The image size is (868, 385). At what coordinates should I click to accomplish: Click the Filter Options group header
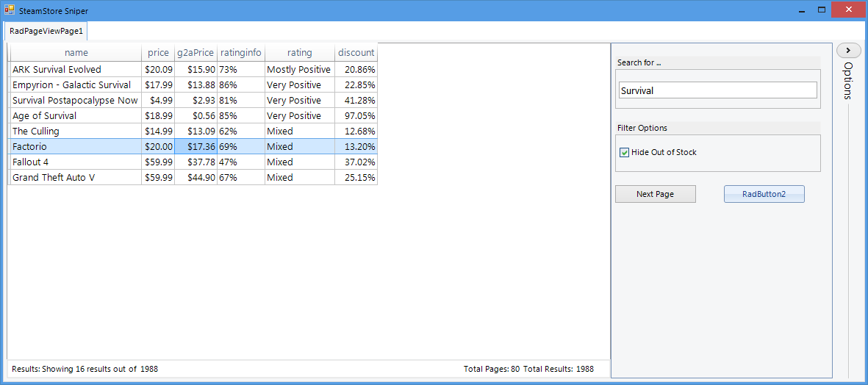pyautogui.click(x=718, y=128)
